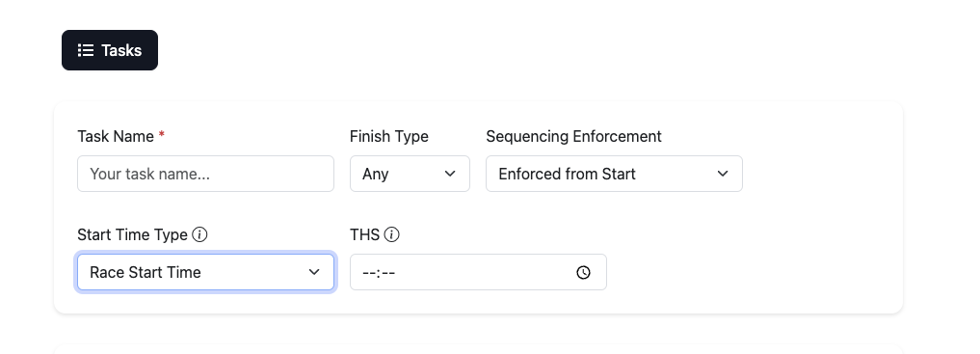Click the chevron arrow on the Finish Type select
This screenshot has height=354, width=980.
click(450, 174)
